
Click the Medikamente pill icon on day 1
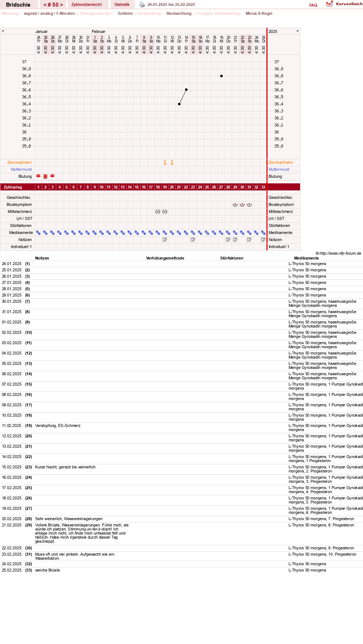38,233
